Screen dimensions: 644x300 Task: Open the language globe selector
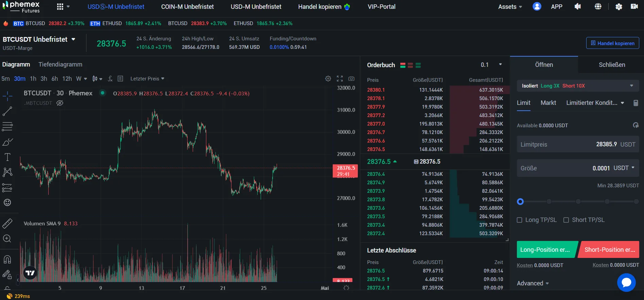pos(598,6)
